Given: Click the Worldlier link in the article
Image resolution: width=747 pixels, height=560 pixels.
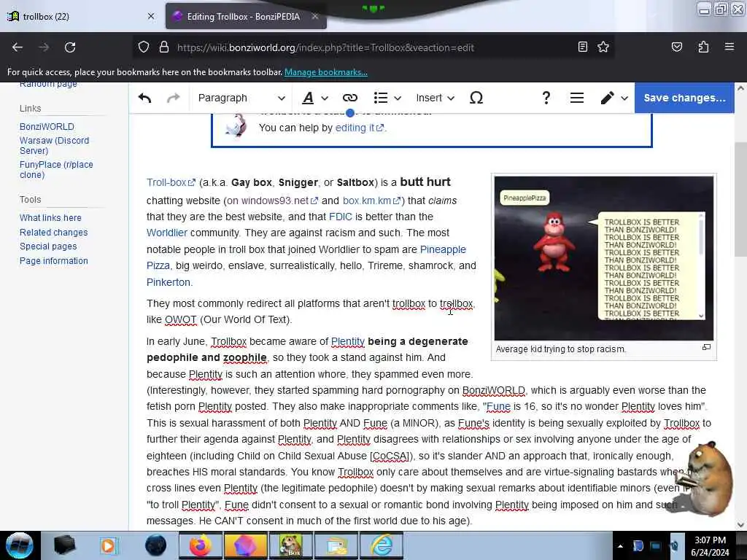Looking at the screenshot, I should click(167, 233).
